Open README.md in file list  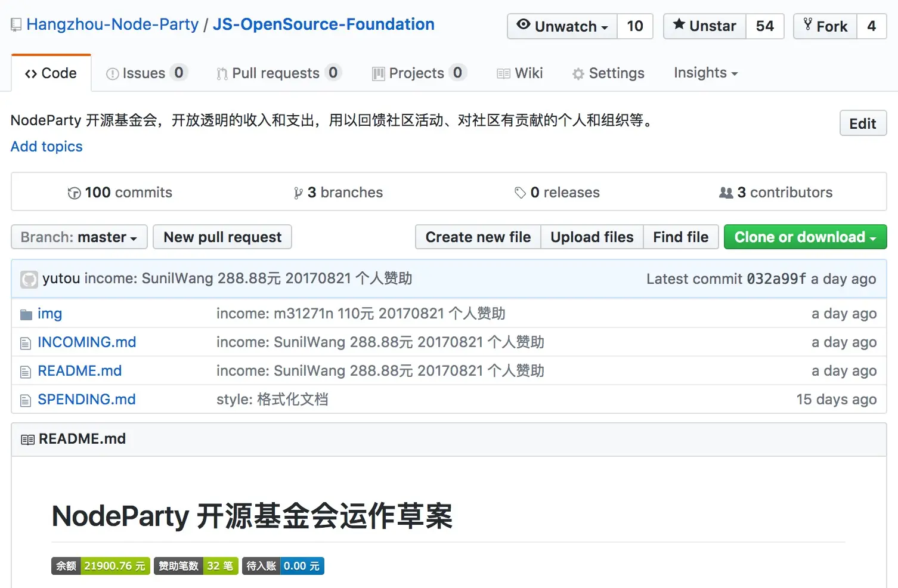click(80, 371)
